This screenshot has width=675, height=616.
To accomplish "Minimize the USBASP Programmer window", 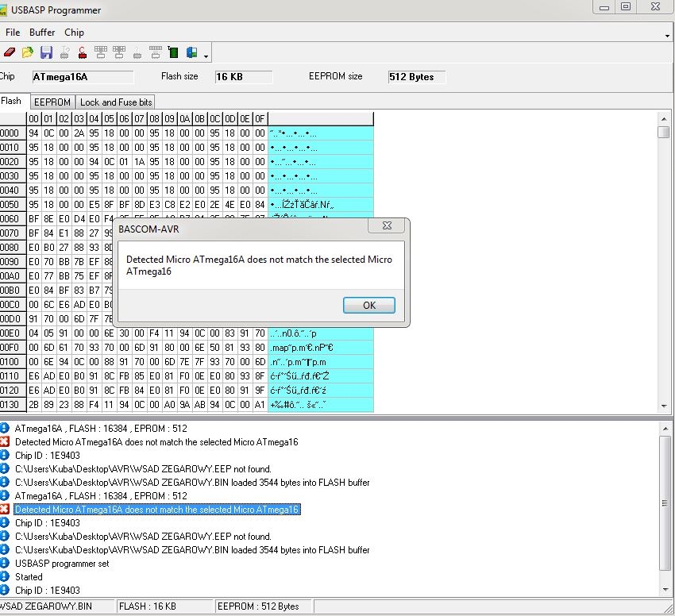I will [604, 7].
